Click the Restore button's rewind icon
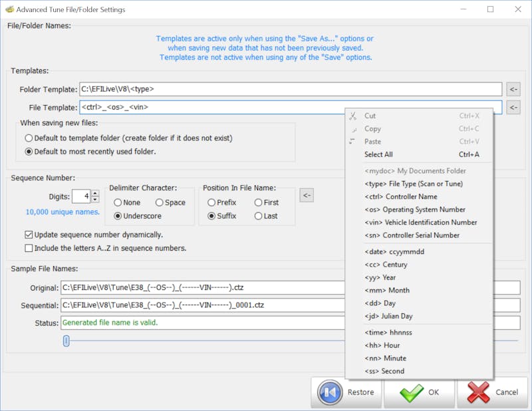532x411 pixels. [x=330, y=392]
